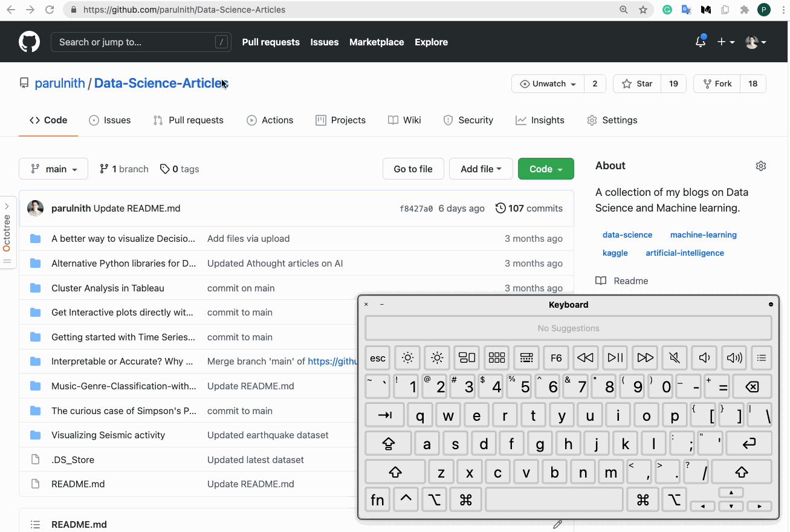This screenshot has width=790, height=532.
Task: Open the Grammarly extension icon
Action: pyautogui.click(x=667, y=10)
